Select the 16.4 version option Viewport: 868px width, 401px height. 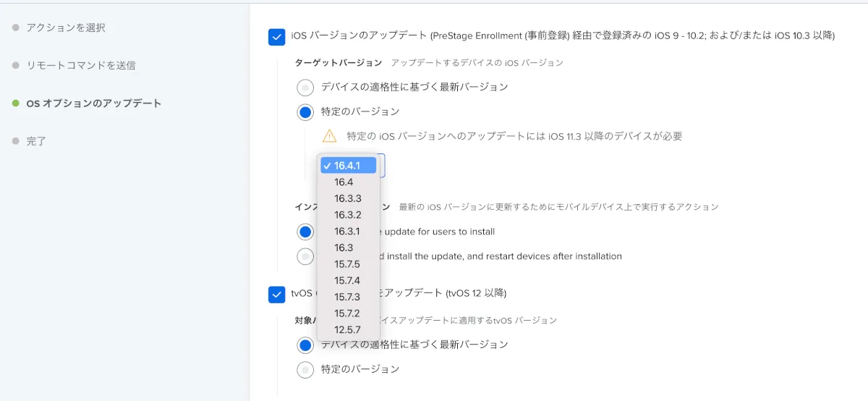click(x=344, y=182)
